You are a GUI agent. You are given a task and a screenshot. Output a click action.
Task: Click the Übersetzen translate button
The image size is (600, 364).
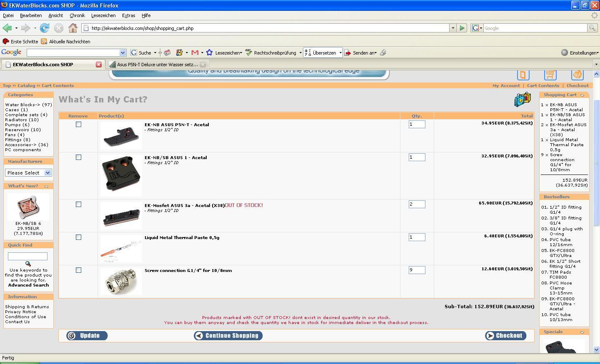[x=320, y=53]
